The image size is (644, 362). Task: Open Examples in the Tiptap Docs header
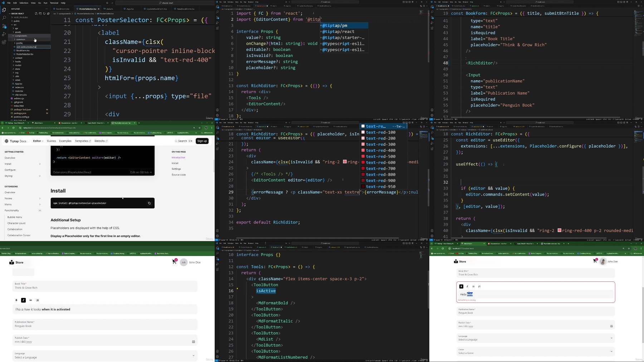65,141
